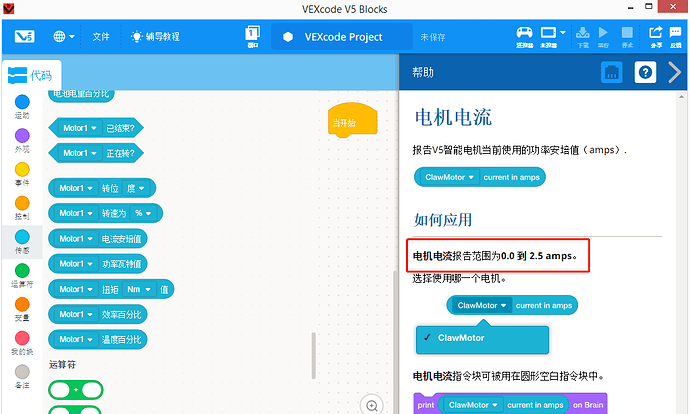Click the 运算符 palette section label
The image size is (690, 414).
[x=62, y=365]
